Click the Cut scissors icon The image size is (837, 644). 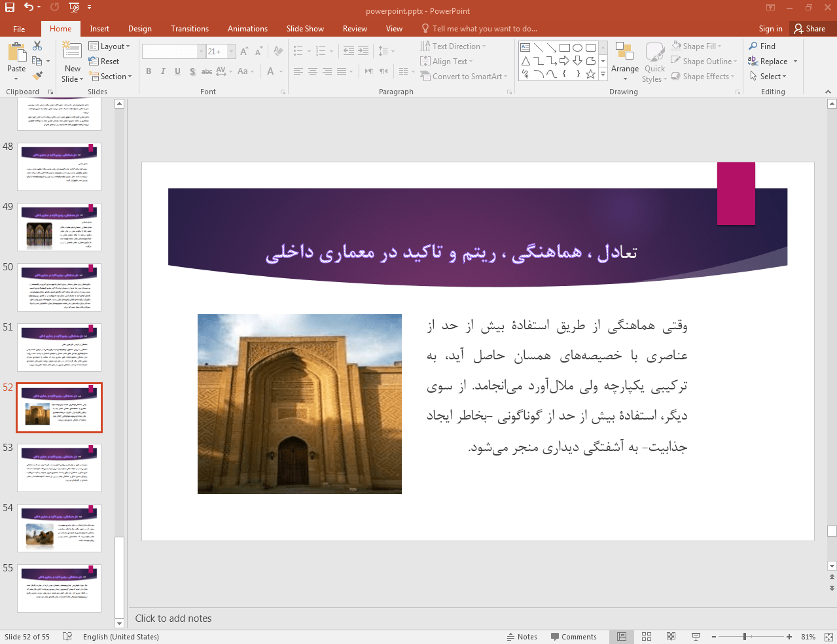click(37, 46)
